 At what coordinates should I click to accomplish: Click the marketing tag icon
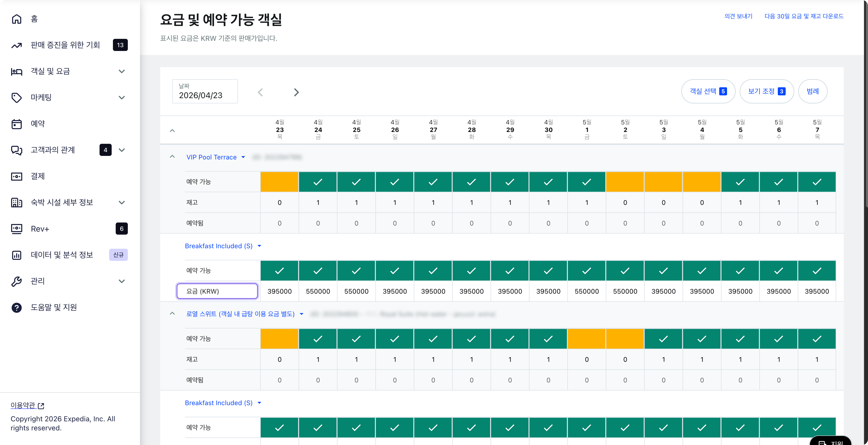coord(17,98)
